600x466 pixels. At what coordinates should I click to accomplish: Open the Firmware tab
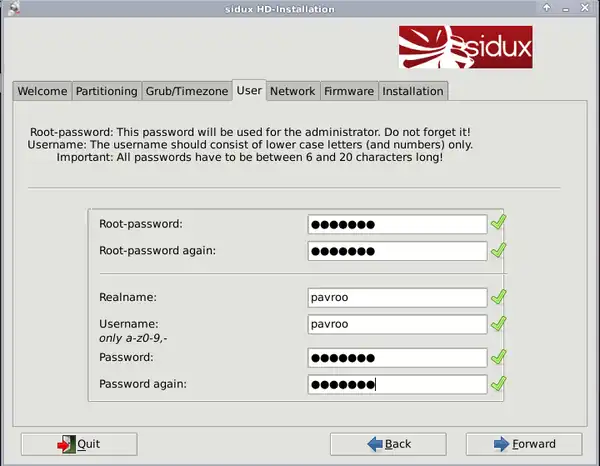348,91
